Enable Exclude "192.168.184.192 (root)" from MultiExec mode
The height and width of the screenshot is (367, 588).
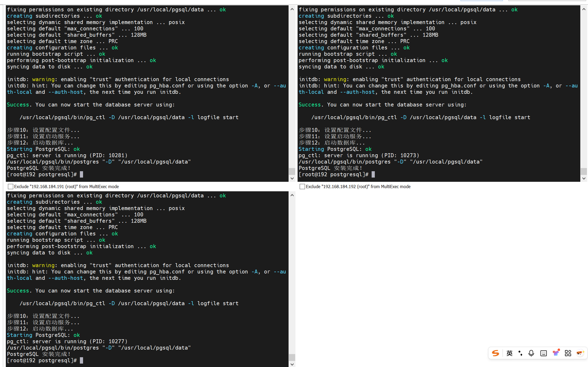pyautogui.click(x=302, y=186)
